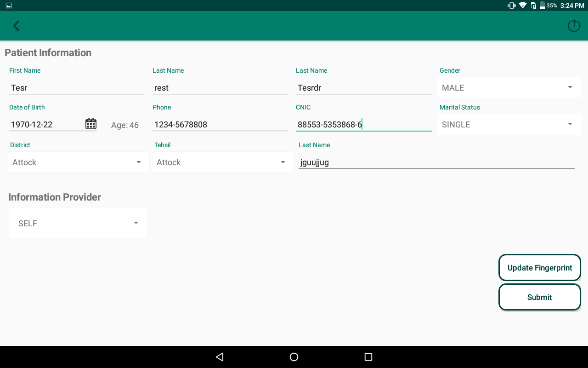The width and height of the screenshot is (588, 368).
Task: Click the First Name label
Action: (25, 70)
